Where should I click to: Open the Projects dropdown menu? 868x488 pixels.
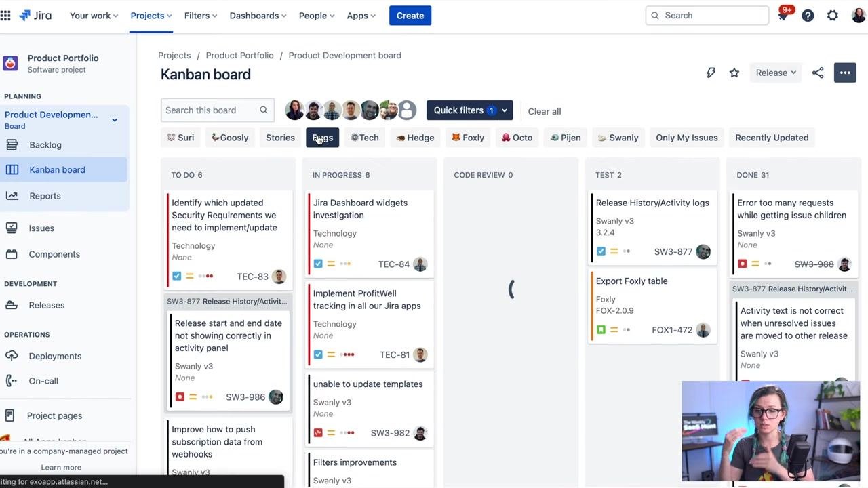[x=151, y=16]
